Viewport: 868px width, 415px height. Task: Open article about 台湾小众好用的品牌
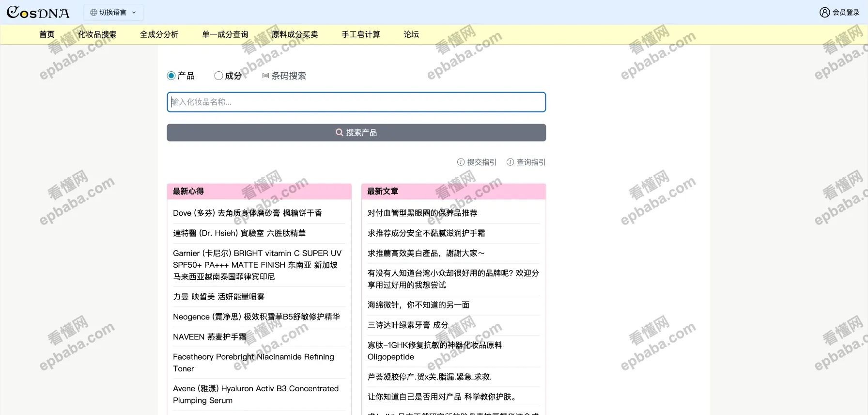(453, 279)
